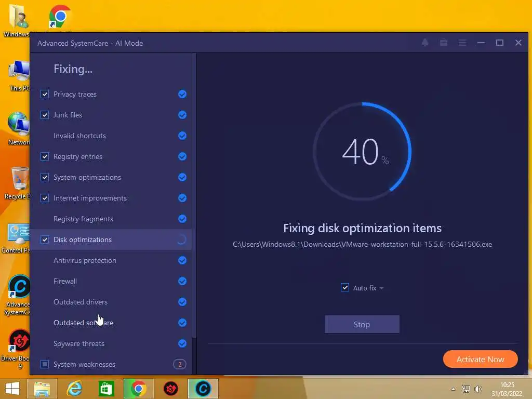The height and width of the screenshot is (399, 532).
Task: Uncheck the Registry entries checkbox
Action: pyautogui.click(x=45, y=156)
